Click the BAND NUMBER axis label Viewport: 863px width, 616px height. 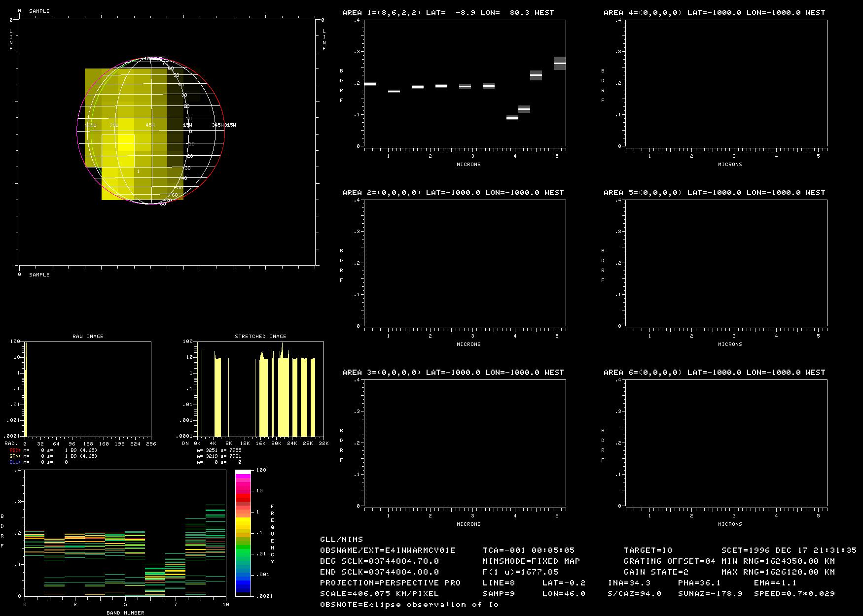[125, 613]
